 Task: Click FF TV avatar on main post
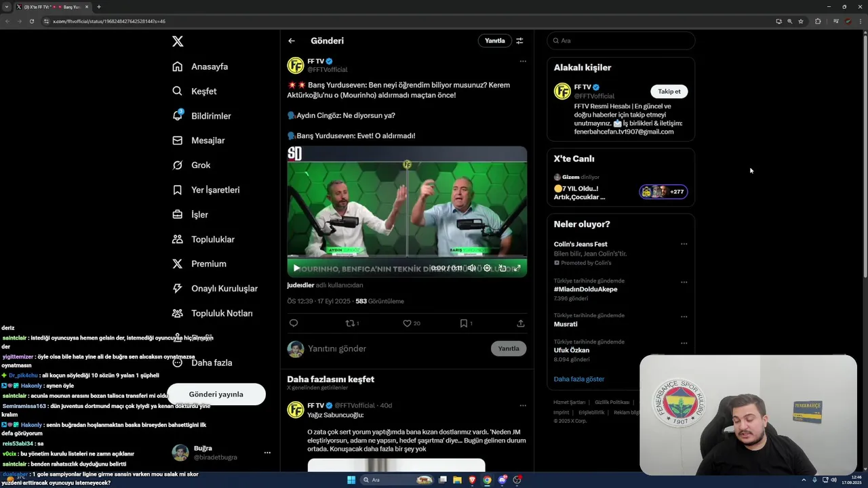[296, 65]
